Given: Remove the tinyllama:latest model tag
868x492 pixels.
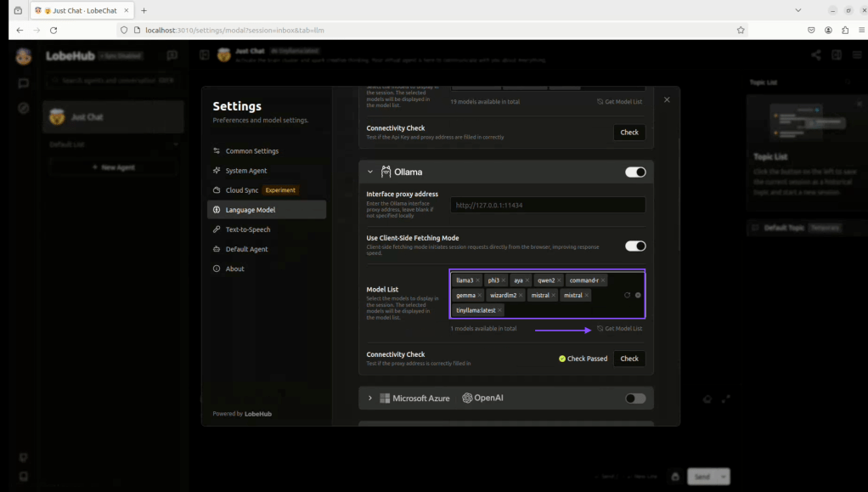Looking at the screenshot, I should (x=500, y=310).
